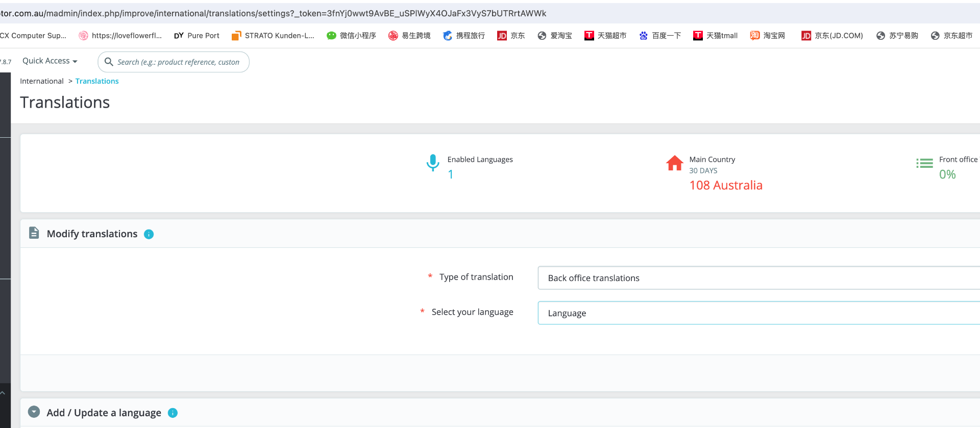Click the Enabled Languages count 1
The height and width of the screenshot is (428, 980).
[x=451, y=174]
